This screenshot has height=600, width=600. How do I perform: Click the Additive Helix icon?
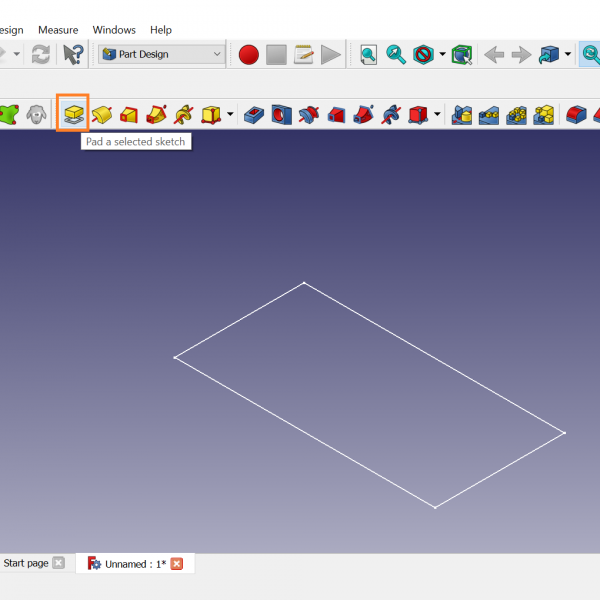(x=183, y=115)
